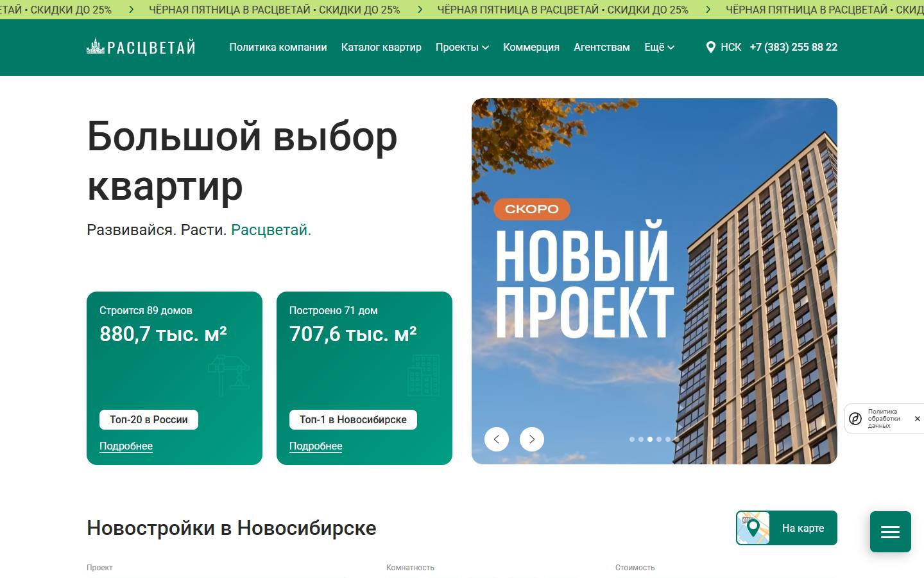Screen dimensions: 924x578
Task: Click the Новый проект banner image
Action: 654,281
